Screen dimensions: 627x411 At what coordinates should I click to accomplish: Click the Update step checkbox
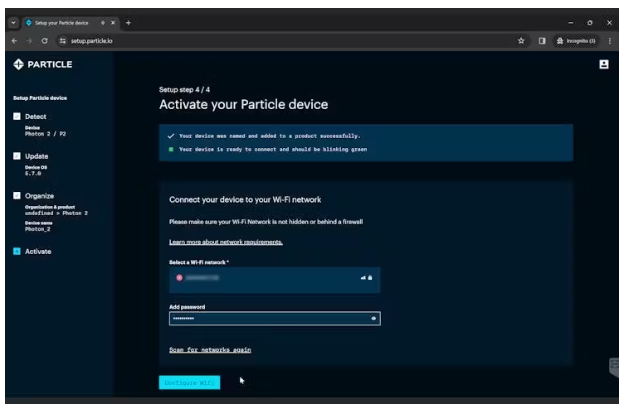point(17,156)
